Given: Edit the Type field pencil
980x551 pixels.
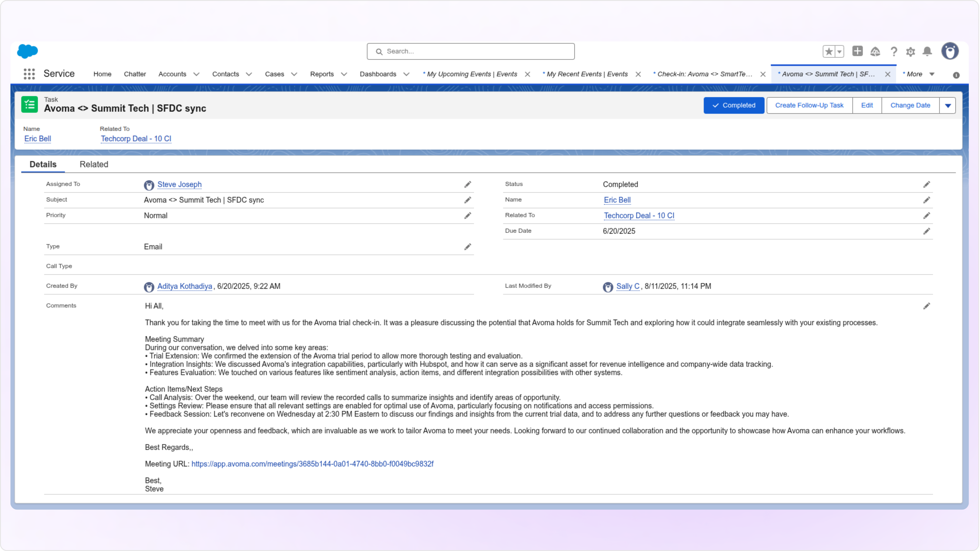Looking at the screenshot, I should [468, 247].
